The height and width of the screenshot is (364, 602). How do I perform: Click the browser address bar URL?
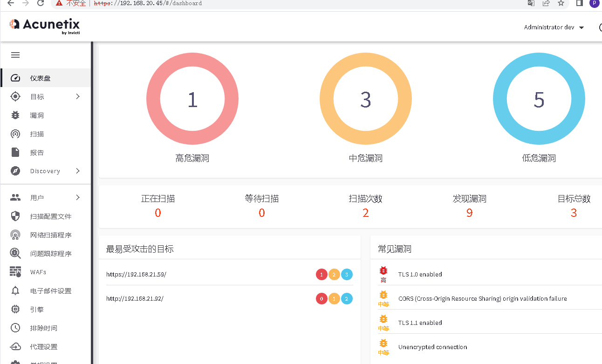point(148,3)
